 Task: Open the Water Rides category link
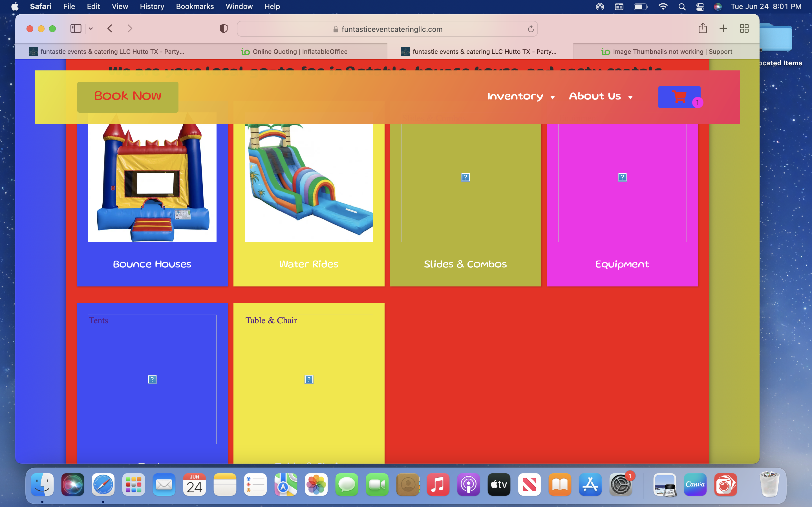(x=308, y=264)
